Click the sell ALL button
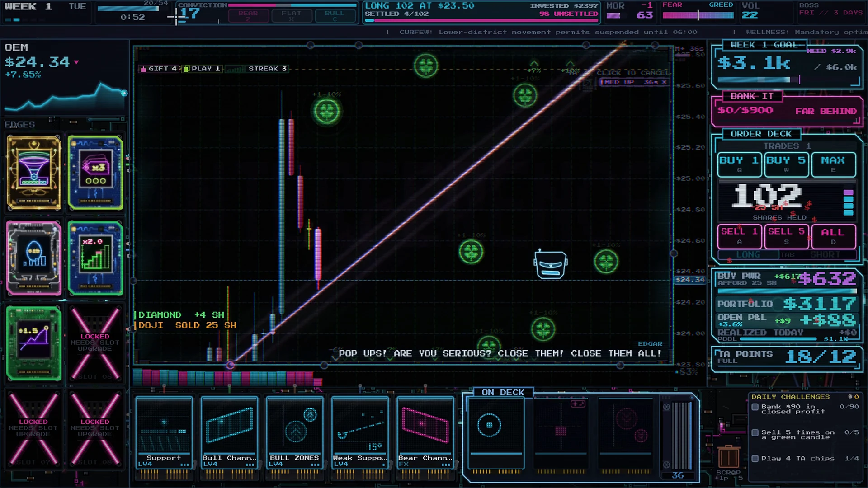The width and height of the screenshot is (868, 488). click(833, 236)
